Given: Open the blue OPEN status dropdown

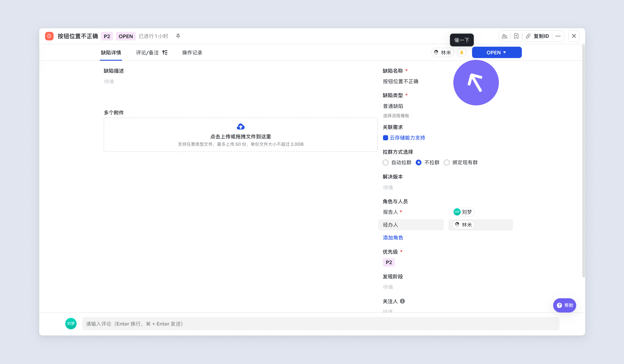Looking at the screenshot, I should 497,53.
